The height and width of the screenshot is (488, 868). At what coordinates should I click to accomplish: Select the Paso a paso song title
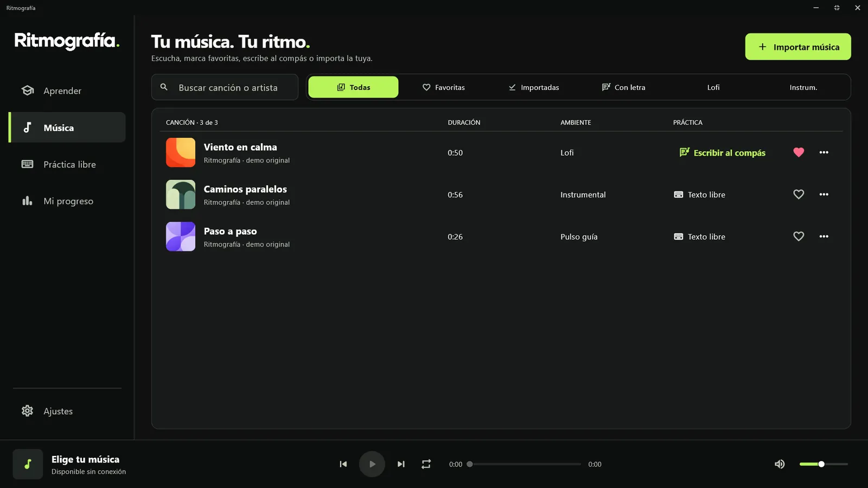[231, 232]
